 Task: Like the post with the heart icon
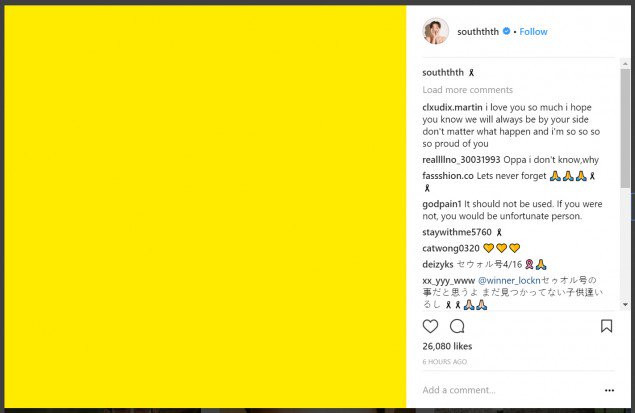[x=430, y=326]
